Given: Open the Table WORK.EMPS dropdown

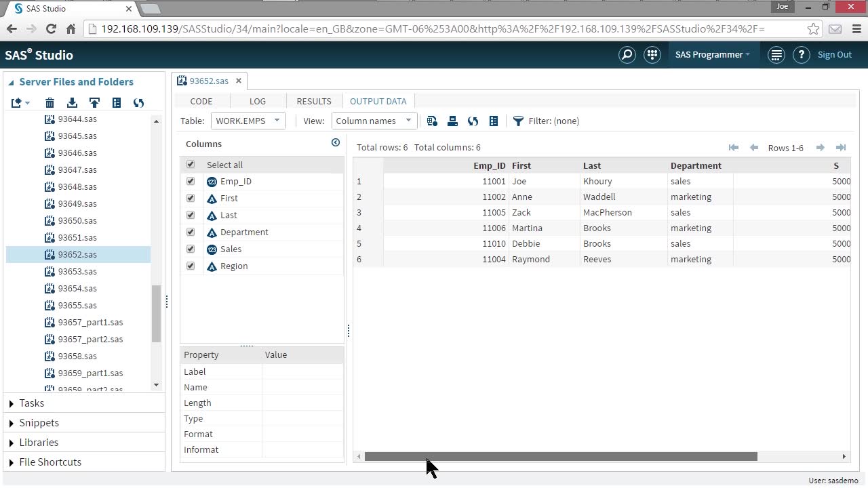Looking at the screenshot, I should (x=248, y=121).
